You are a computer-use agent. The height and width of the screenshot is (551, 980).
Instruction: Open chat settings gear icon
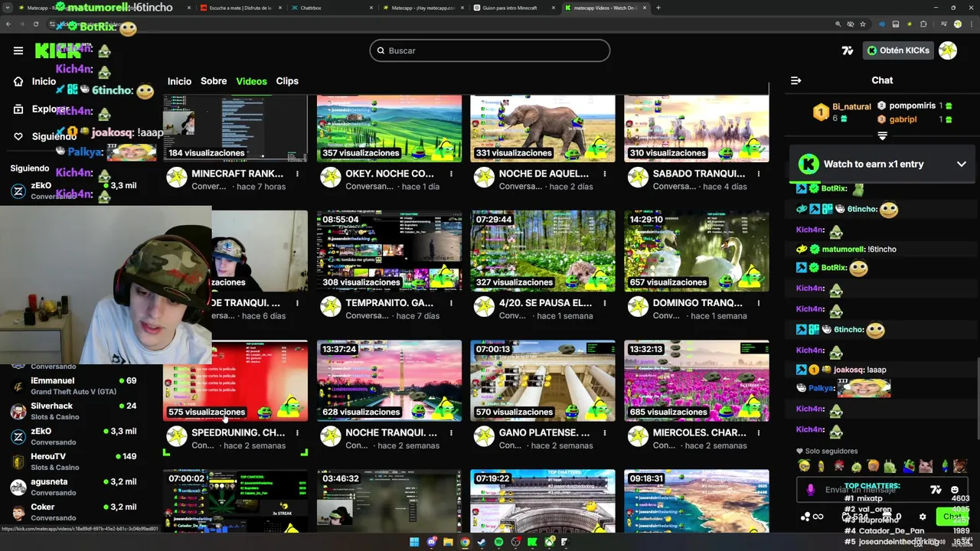(923, 517)
